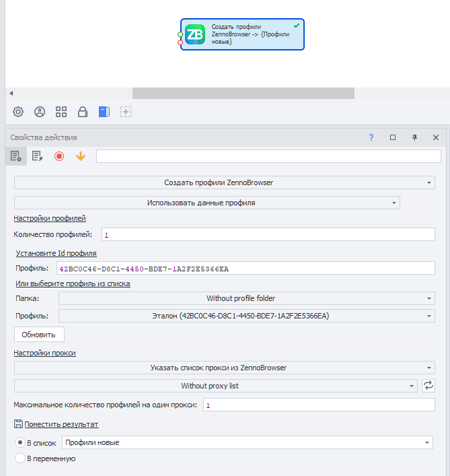Click the 'Установите Id профиля' link

(x=56, y=253)
